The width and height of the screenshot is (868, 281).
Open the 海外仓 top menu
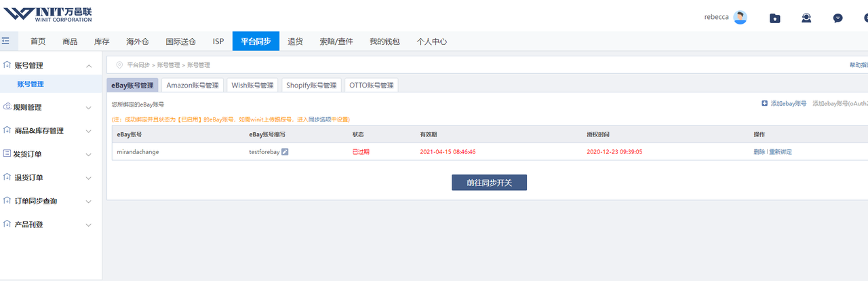(x=138, y=41)
